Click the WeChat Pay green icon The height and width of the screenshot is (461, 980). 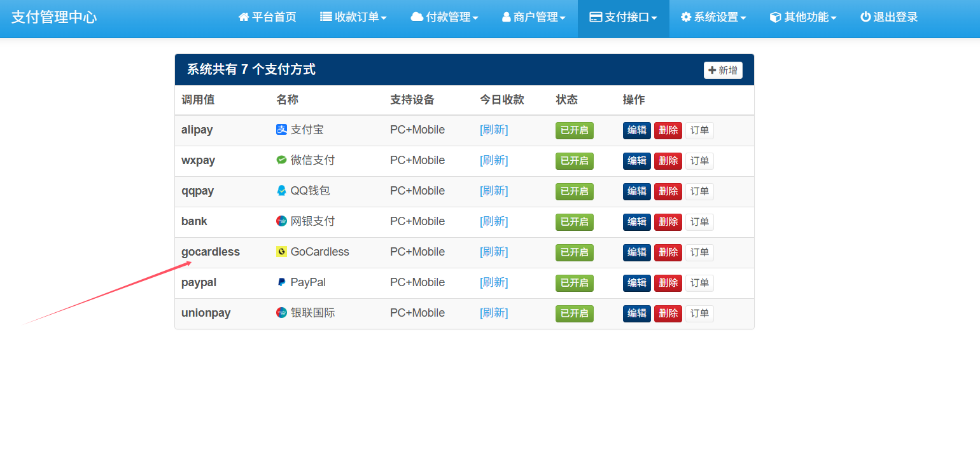click(x=281, y=160)
